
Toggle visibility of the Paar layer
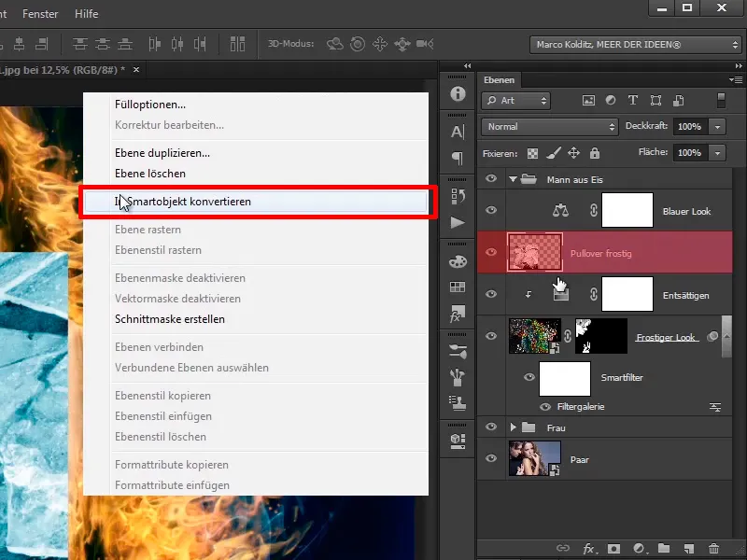point(491,458)
